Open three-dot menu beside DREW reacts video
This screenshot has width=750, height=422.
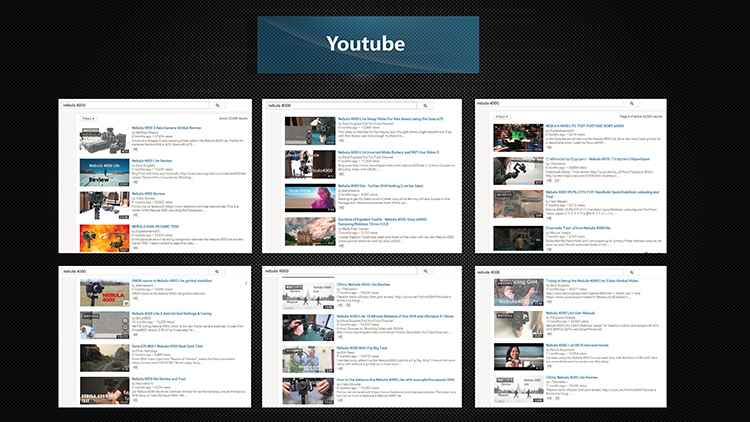[246, 283]
